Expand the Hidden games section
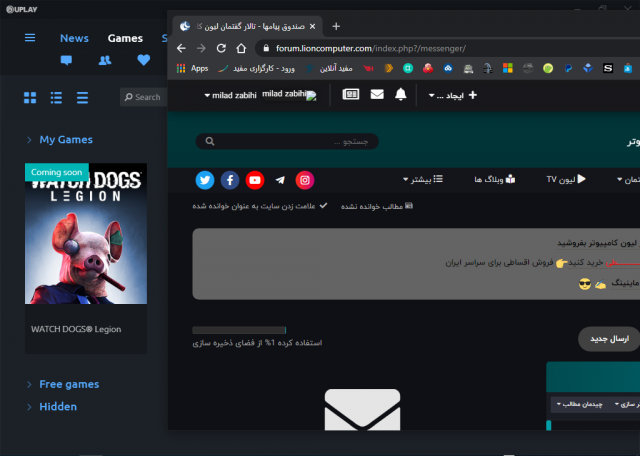 pos(56,407)
